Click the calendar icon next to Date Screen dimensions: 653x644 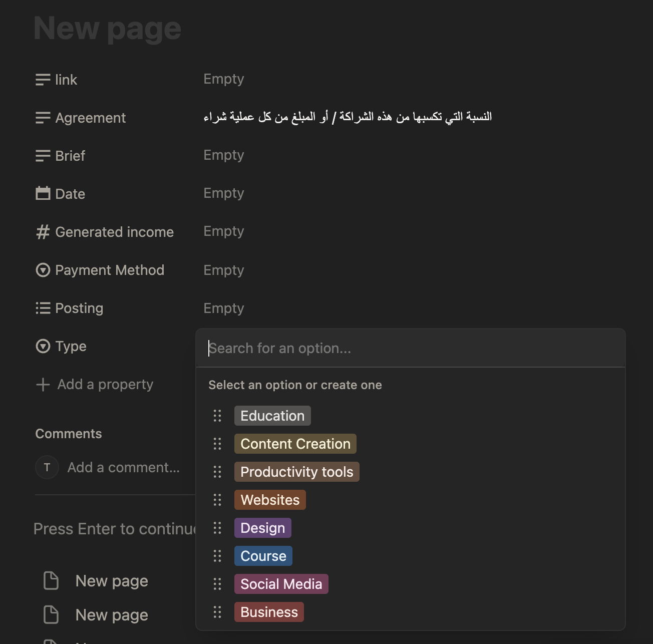pos(43,194)
